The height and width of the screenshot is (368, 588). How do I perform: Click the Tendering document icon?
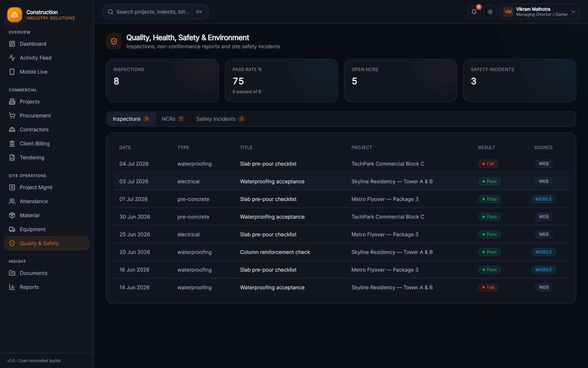(12, 158)
